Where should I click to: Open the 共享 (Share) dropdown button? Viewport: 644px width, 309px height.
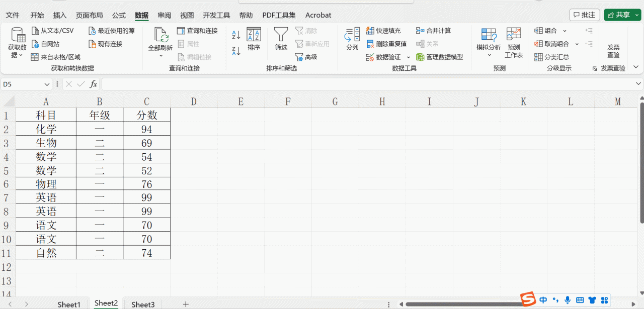[x=623, y=15]
